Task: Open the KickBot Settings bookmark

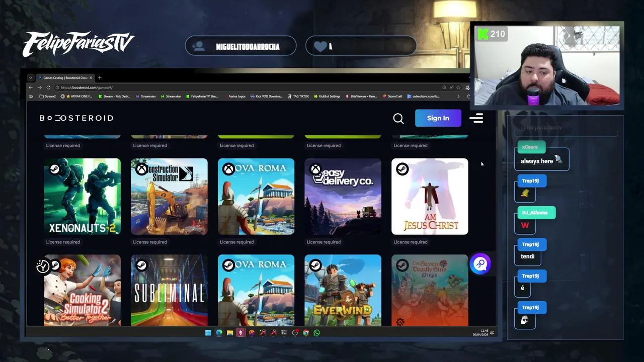Action: (x=328, y=96)
